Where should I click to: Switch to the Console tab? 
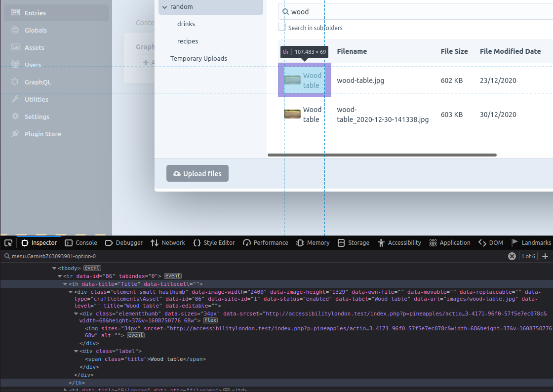tap(80, 242)
